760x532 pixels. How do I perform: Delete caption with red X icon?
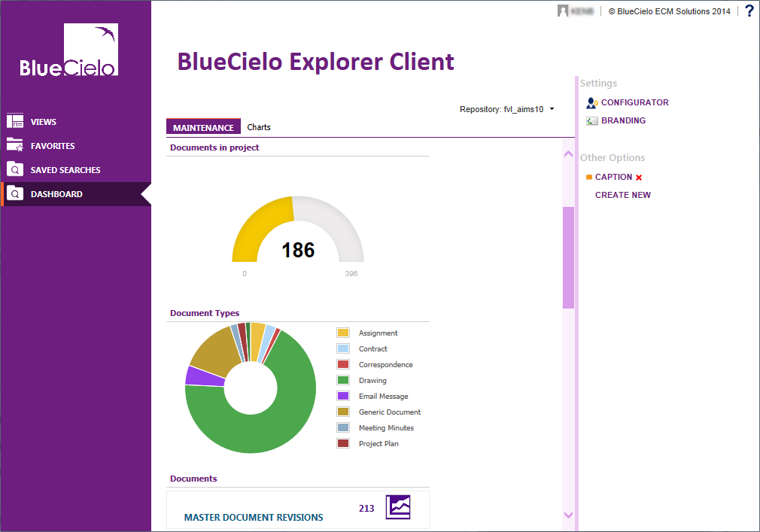tap(639, 178)
